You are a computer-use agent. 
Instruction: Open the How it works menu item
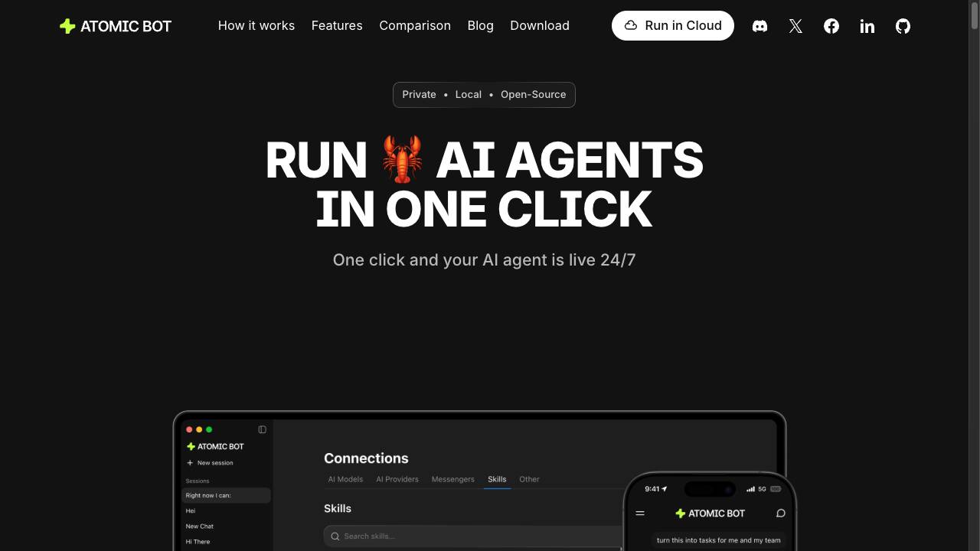pyautogui.click(x=256, y=25)
